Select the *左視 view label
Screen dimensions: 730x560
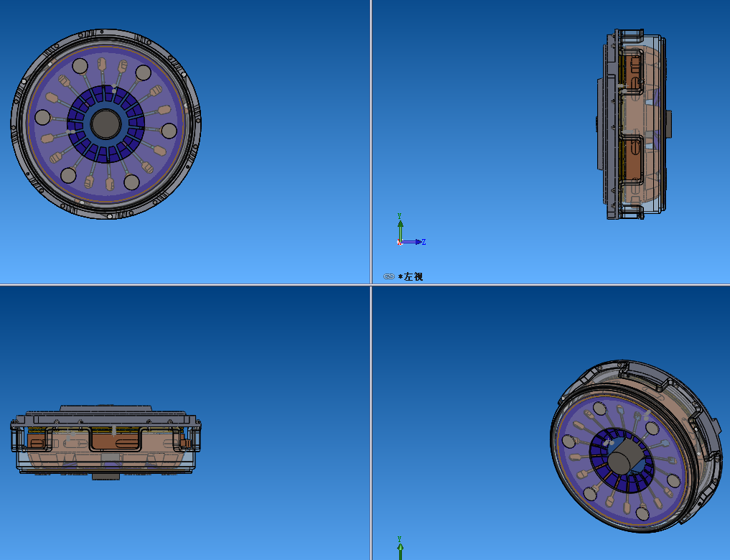[411, 276]
